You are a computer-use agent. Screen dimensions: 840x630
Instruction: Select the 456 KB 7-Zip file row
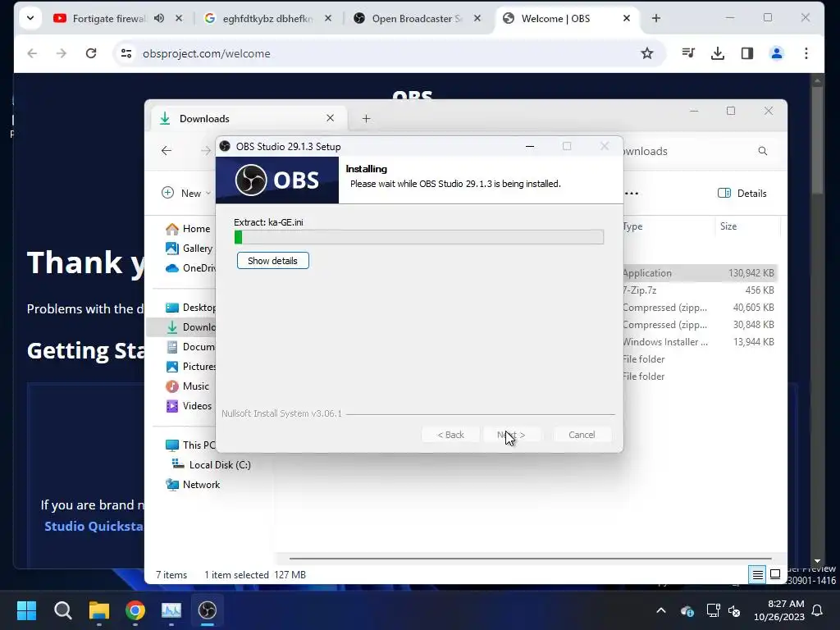pyautogui.click(x=699, y=290)
